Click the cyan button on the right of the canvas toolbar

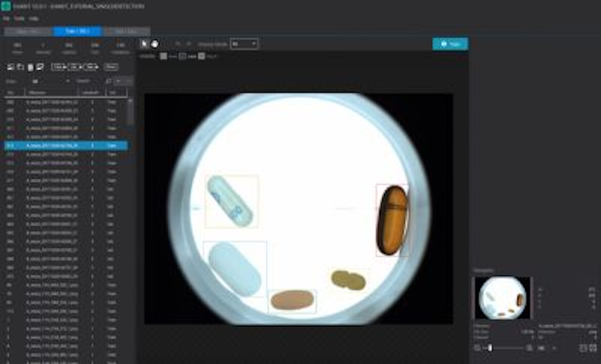(451, 44)
